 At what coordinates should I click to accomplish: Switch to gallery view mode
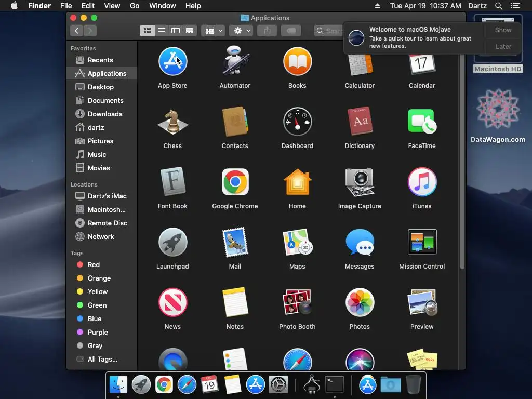(190, 31)
